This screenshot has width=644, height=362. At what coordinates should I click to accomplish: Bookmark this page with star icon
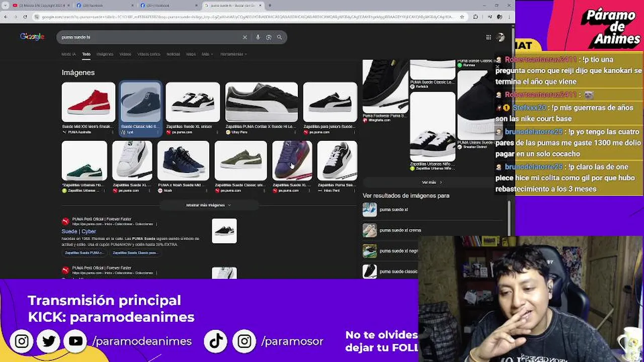[462, 17]
